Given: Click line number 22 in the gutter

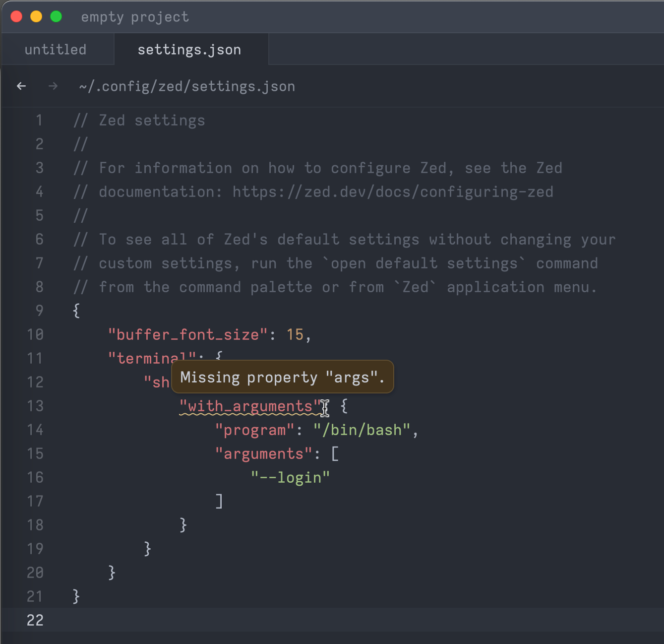Looking at the screenshot, I should coord(35,621).
